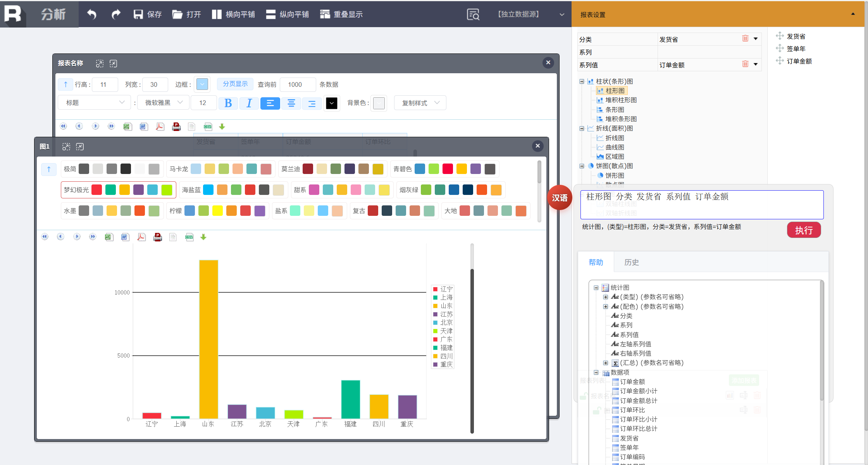The image size is (868, 465).
Task: Collapse the 柱状(条形)图 tree node
Action: [582, 81]
